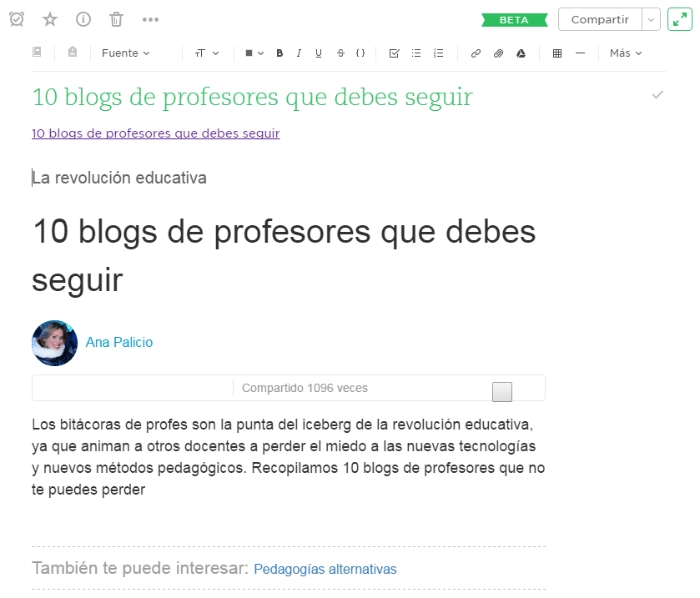Expand the arrow next to Compartir

point(652,19)
